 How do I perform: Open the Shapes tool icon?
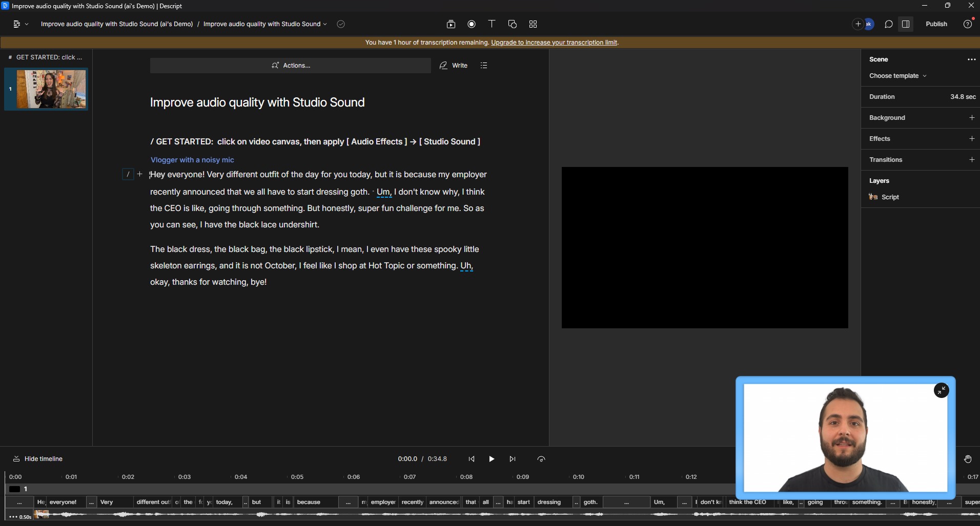(512, 24)
